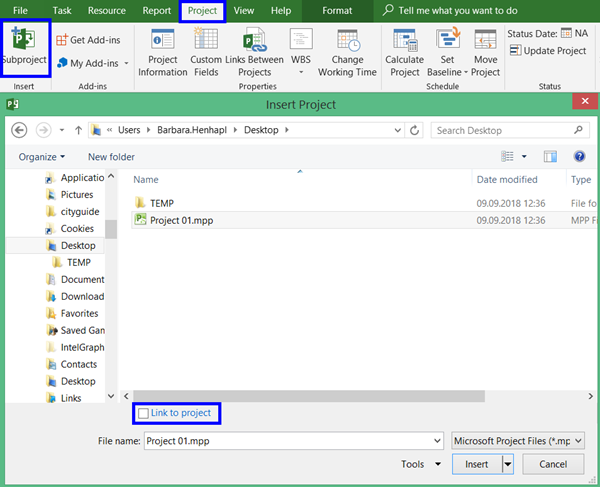The height and width of the screenshot is (487, 600).
Task: Click the Move Project icon
Action: (x=486, y=42)
